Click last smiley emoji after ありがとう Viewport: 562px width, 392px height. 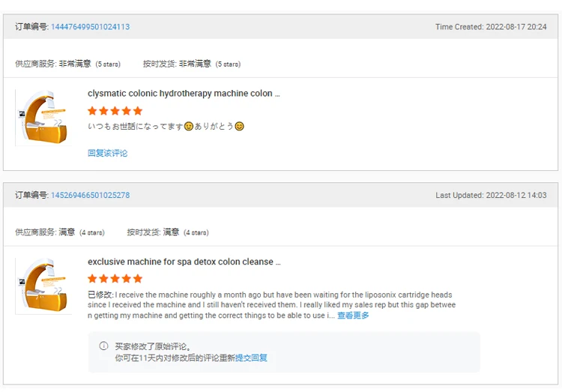[240, 127]
